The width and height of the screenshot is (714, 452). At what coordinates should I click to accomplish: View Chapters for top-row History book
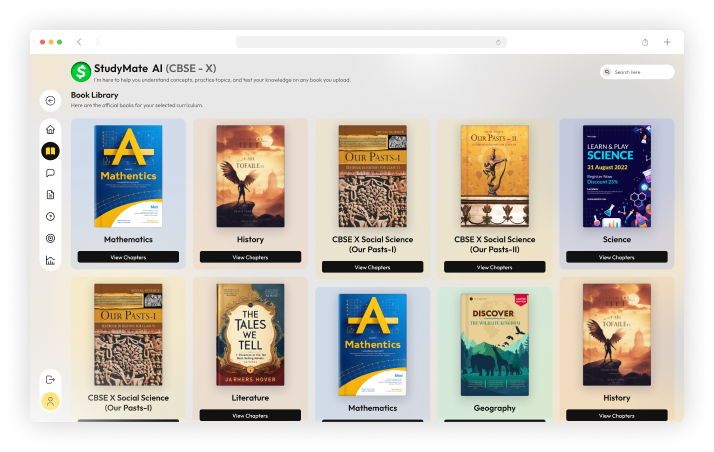pyautogui.click(x=250, y=257)
